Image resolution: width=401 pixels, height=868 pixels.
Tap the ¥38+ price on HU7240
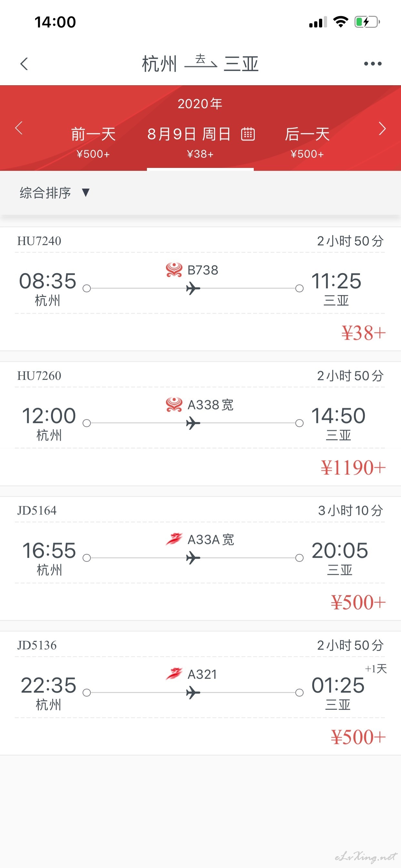coord(363,333)
